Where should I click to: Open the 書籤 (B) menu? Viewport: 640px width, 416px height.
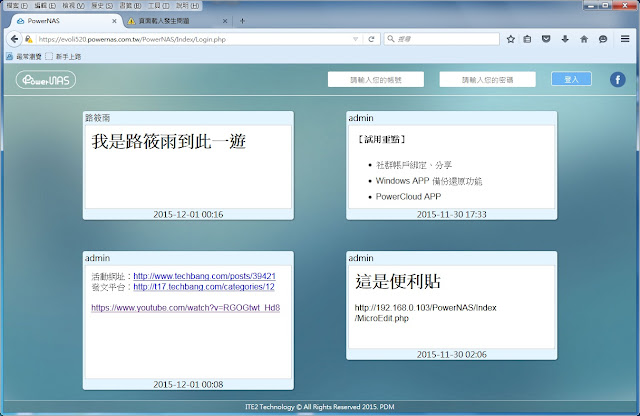[x=130, y=6]
